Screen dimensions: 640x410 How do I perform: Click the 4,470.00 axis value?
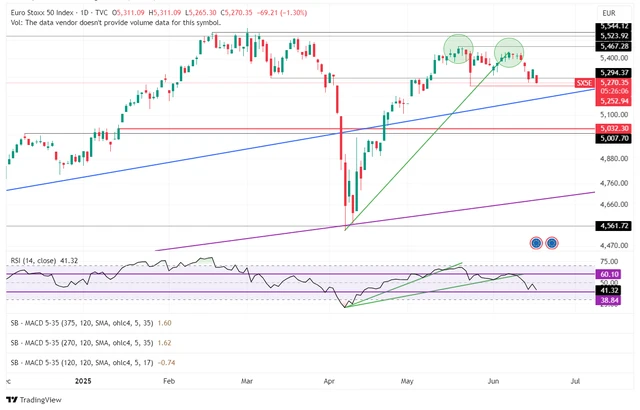(613, 245)
